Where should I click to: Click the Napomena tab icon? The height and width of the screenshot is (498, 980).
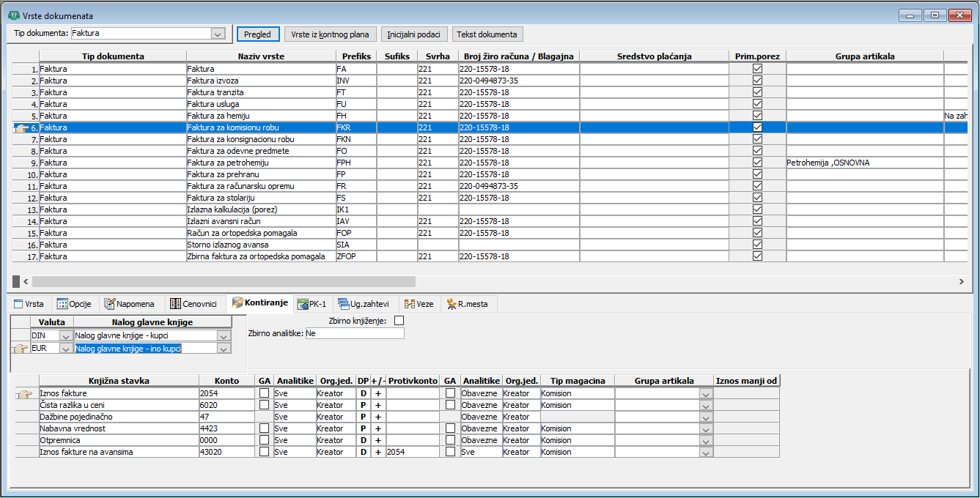111,304
